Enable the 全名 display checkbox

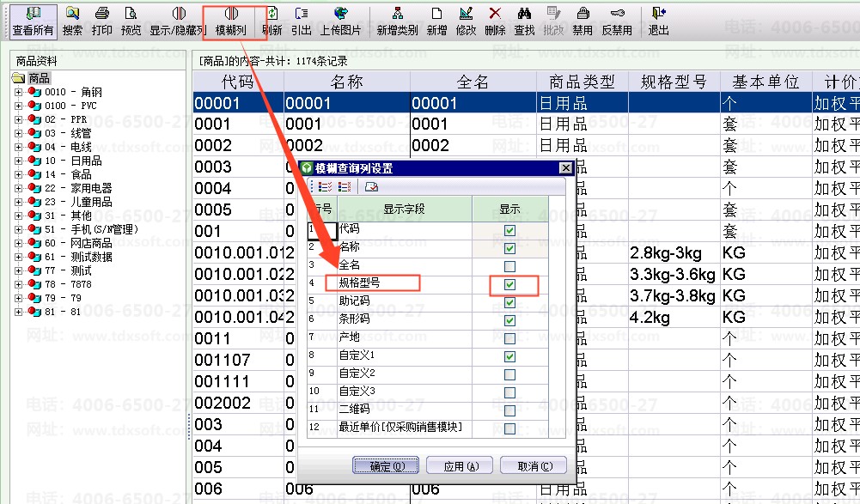click(x=510, y=266)
